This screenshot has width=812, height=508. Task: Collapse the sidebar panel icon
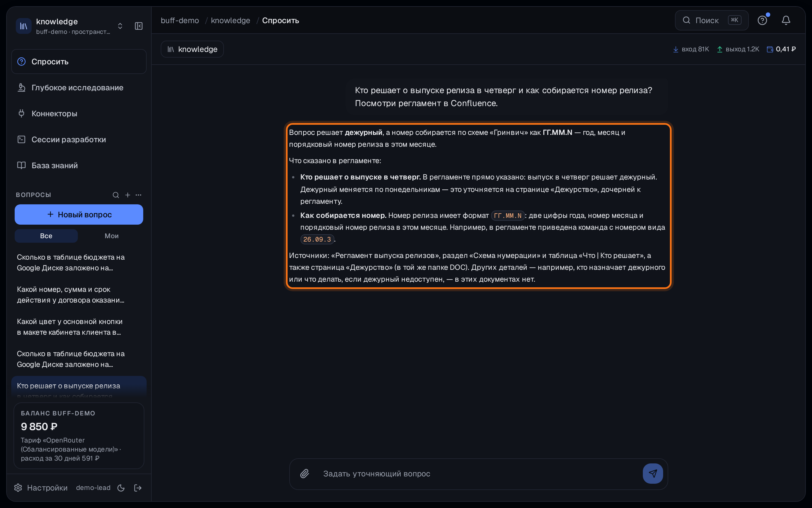(x=139, y=26)
